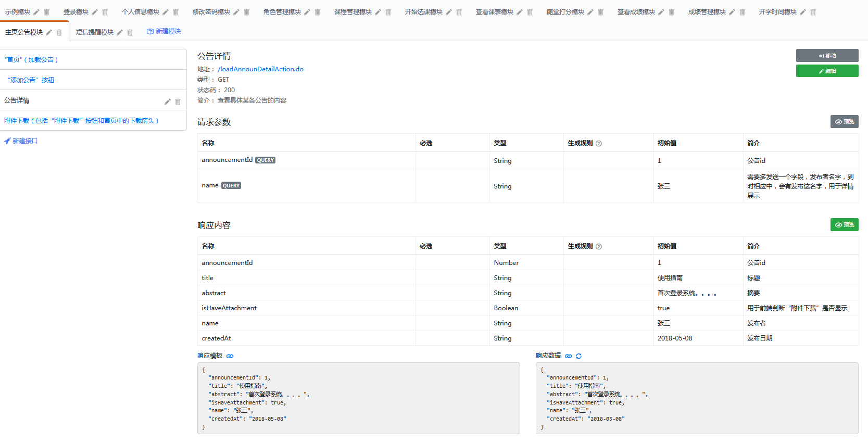Go to the 个人信息模块 tab
The image size is (868, 443).
point(141,12)
